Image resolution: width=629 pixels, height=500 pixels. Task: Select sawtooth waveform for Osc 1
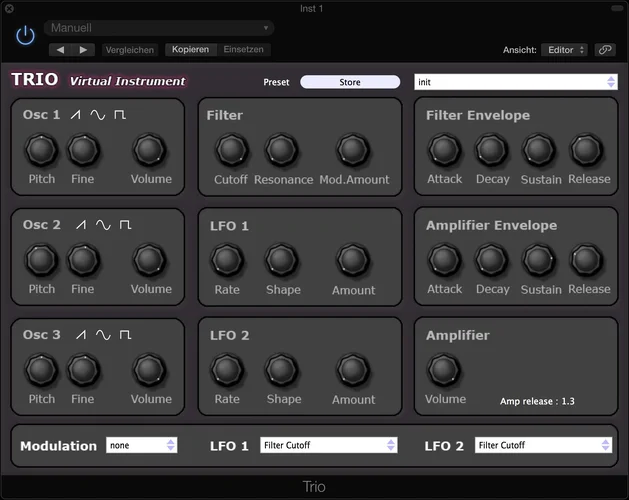click(x=75, y=115)
